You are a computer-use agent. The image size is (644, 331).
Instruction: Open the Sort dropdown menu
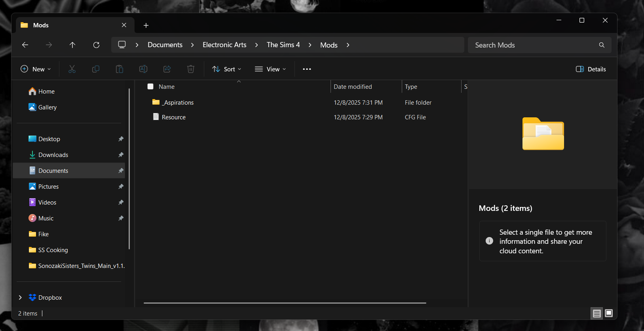point(227,69)
